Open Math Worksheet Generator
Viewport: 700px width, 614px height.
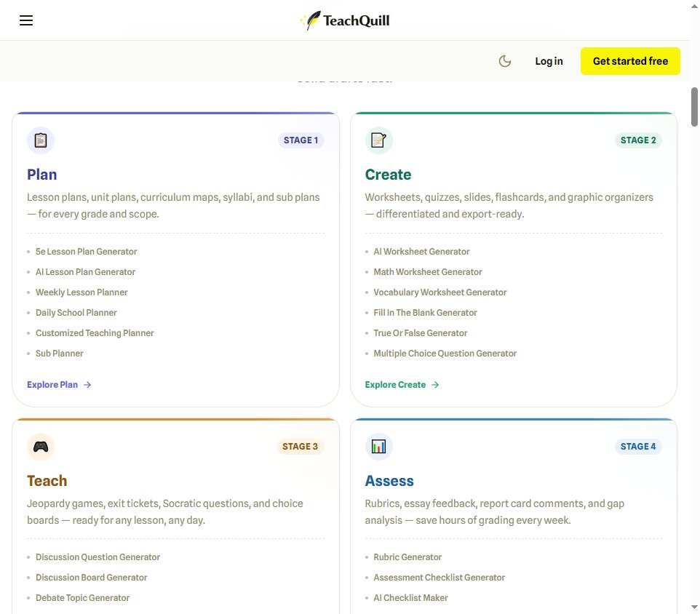[428, 272]
